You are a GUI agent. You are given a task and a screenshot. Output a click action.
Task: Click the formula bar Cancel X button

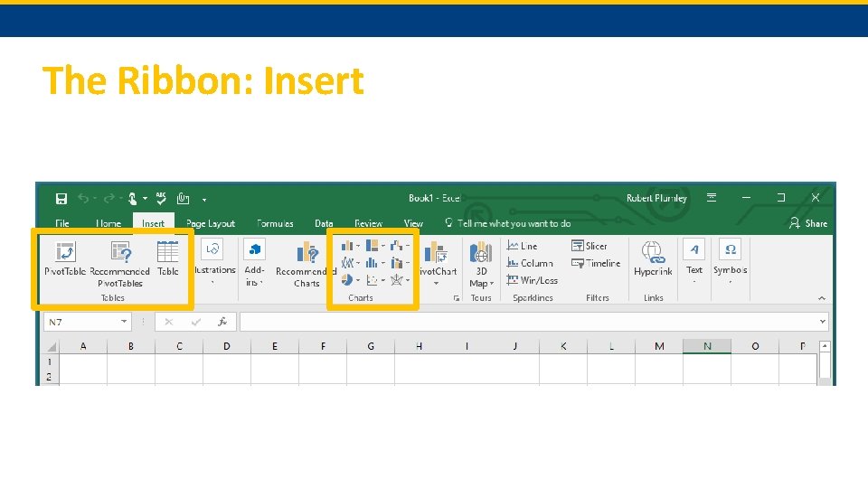click(169, 322)
